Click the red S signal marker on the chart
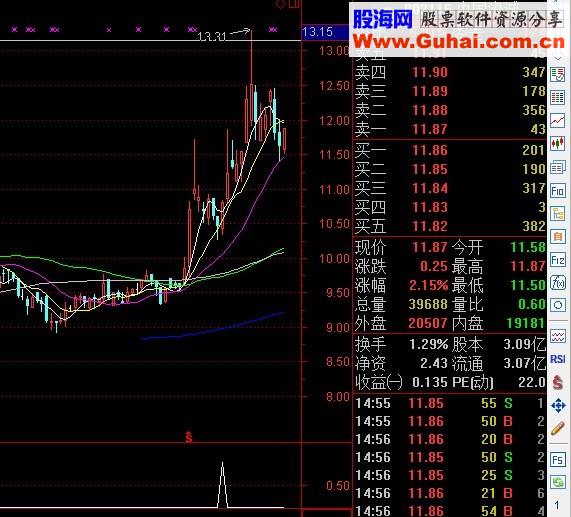 tap(188, 437)
